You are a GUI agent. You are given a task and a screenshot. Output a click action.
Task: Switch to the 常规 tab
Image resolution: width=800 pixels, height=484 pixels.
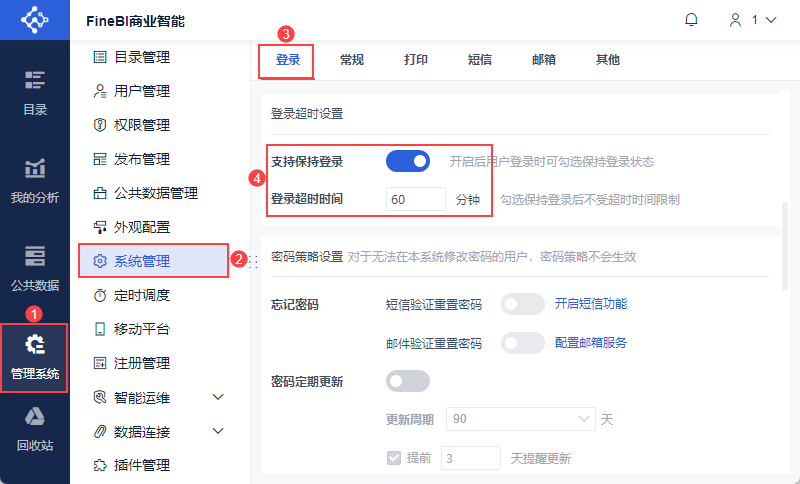pos(352,60)
